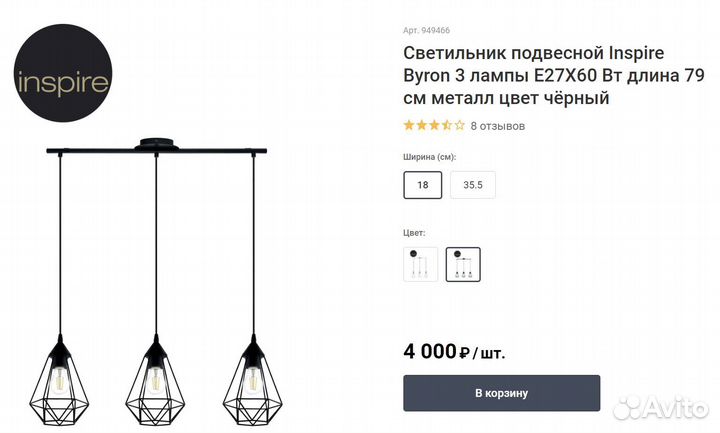Click the first rating star
720x433 pixels.
tap(409, 126)
